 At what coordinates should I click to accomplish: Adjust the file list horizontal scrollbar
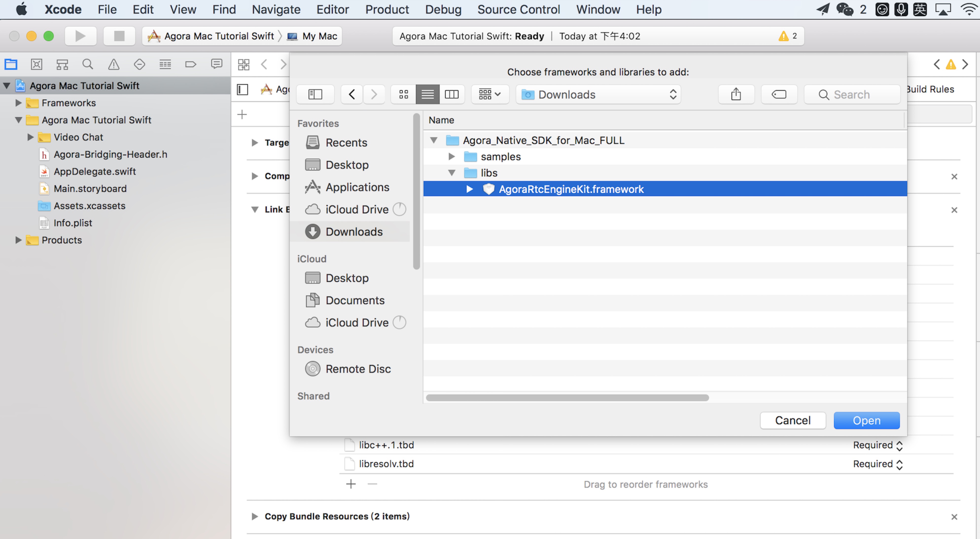click(567, 398)
